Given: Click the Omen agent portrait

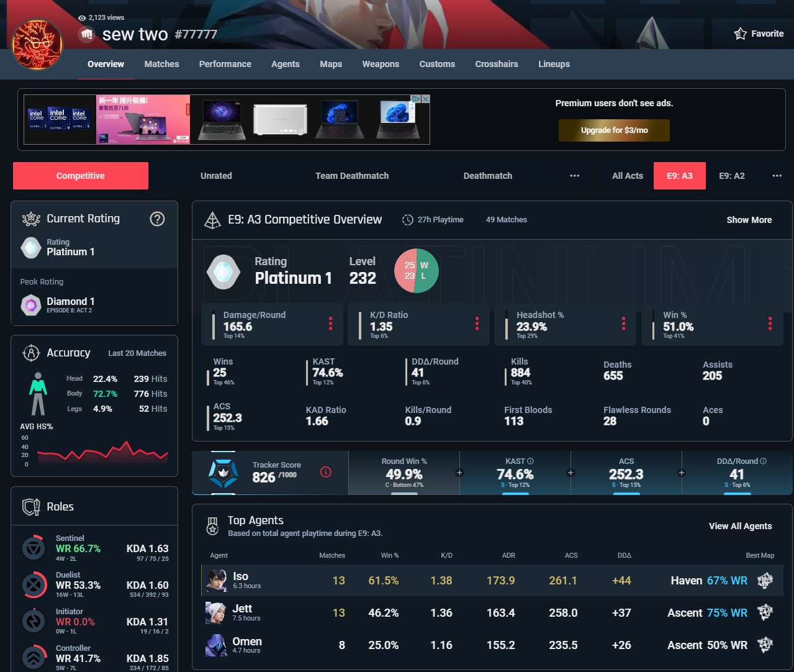Looking at the screenshot, I should pyautogui.click(x=217, y=645).
